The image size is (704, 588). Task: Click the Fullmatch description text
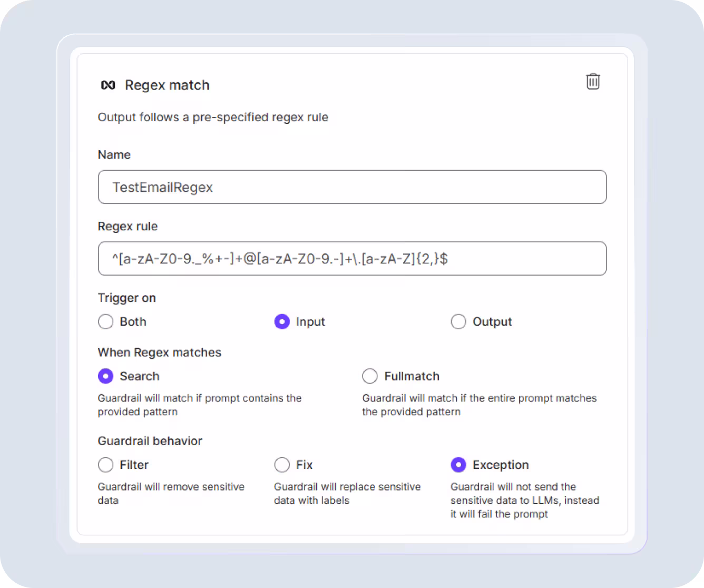pyautogui.click(x=480, y=405)
